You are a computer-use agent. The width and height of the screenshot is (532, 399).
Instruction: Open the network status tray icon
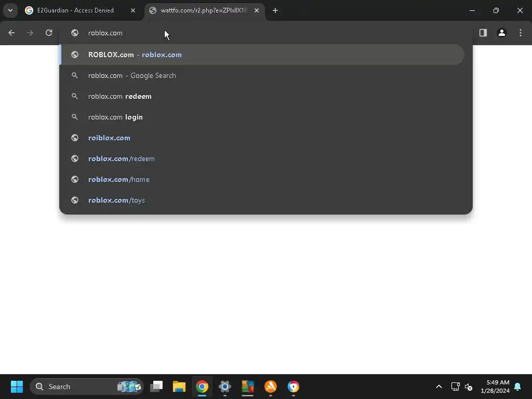pyautogui.click(x=455, y=387)
